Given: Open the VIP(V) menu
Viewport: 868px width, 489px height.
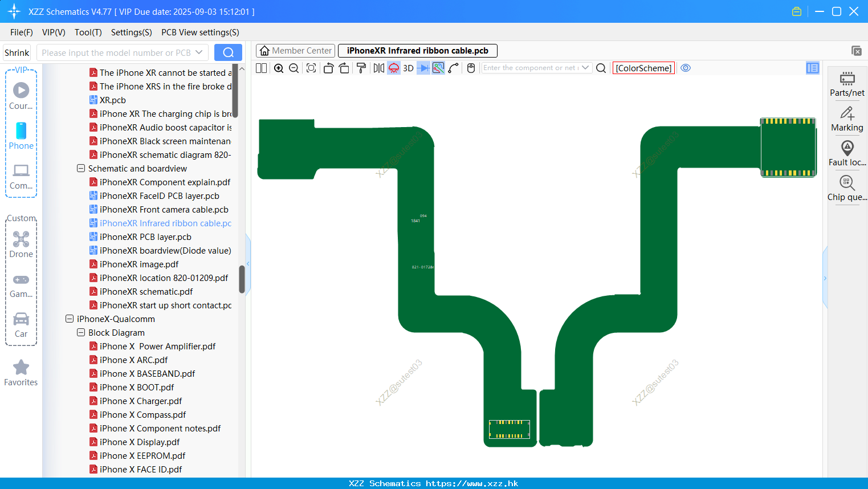Looking at the screenshot, I should click(54, 32).
